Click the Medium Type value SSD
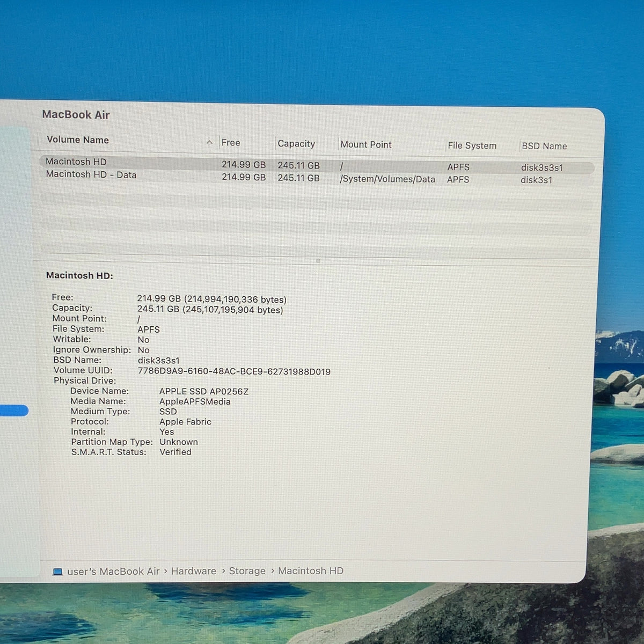The image size is (644, 644). (x=168, y=412)
